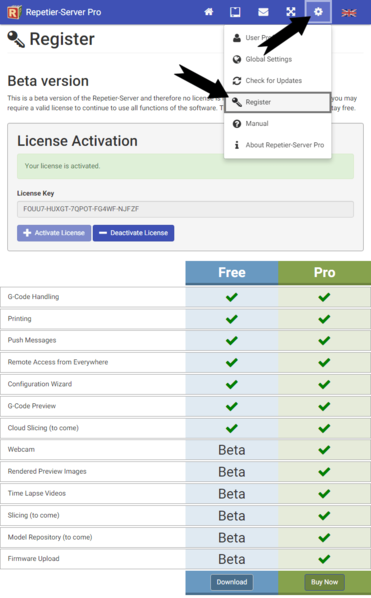The width and height of the screenshot is (371, 598).
Task: Open the Repetier-Server home icon
Action: point(209,12)
